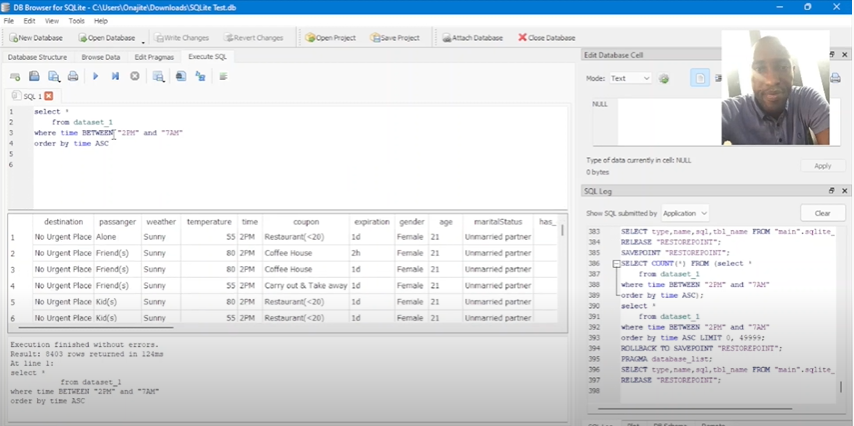Close the SQL 1 editor tab
Viewport: 854px width, 426px height.
[48, 96]
